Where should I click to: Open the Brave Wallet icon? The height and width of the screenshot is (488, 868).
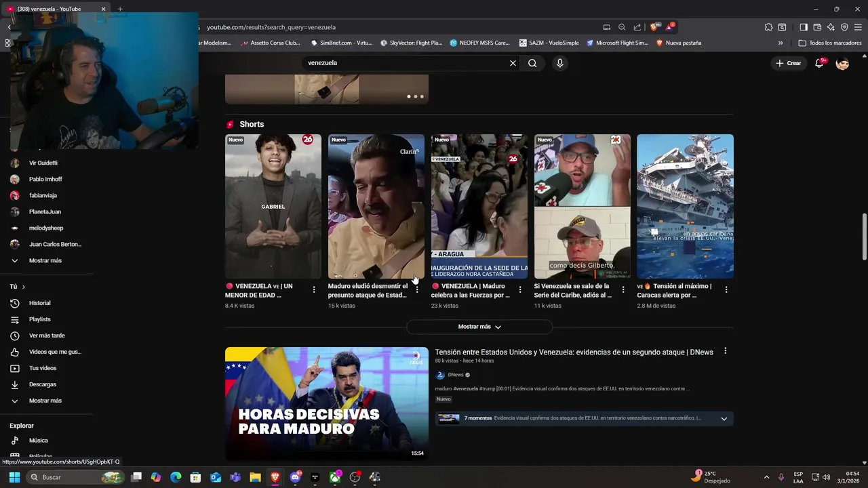[817, 27]
